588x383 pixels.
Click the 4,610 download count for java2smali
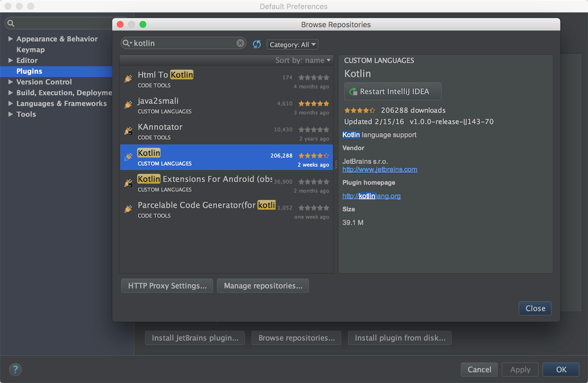click(285, 104)
